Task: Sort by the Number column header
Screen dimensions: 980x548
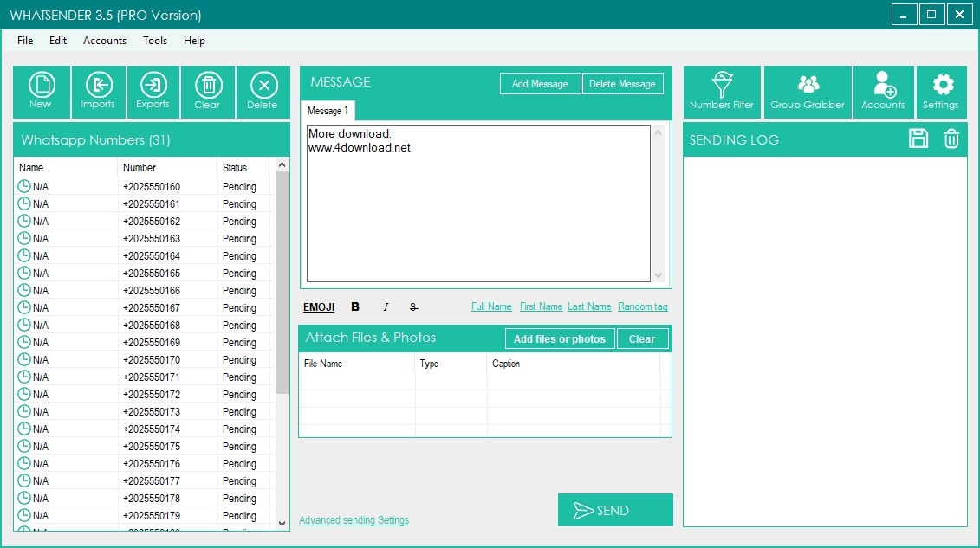Action: (x=167, y=167)
